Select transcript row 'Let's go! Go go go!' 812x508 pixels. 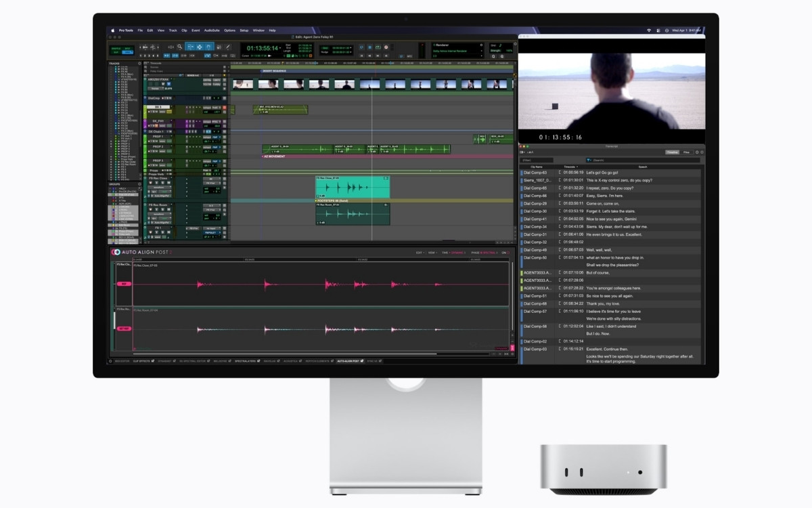click(612, 173)
